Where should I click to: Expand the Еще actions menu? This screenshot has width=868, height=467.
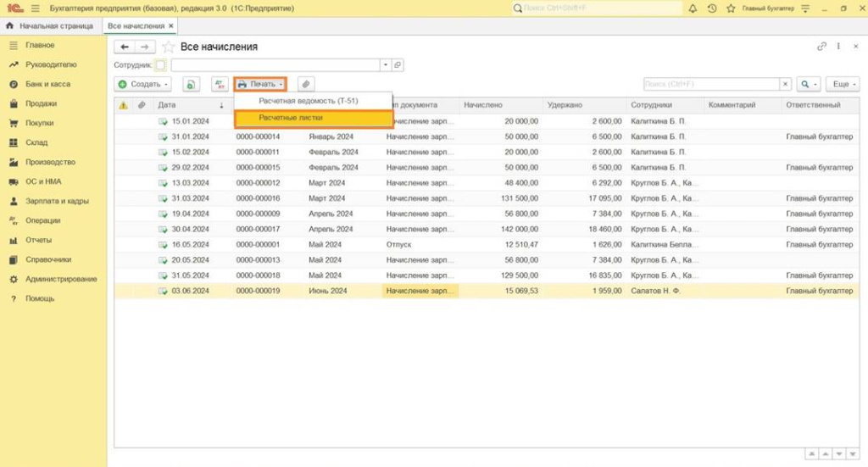843,84
